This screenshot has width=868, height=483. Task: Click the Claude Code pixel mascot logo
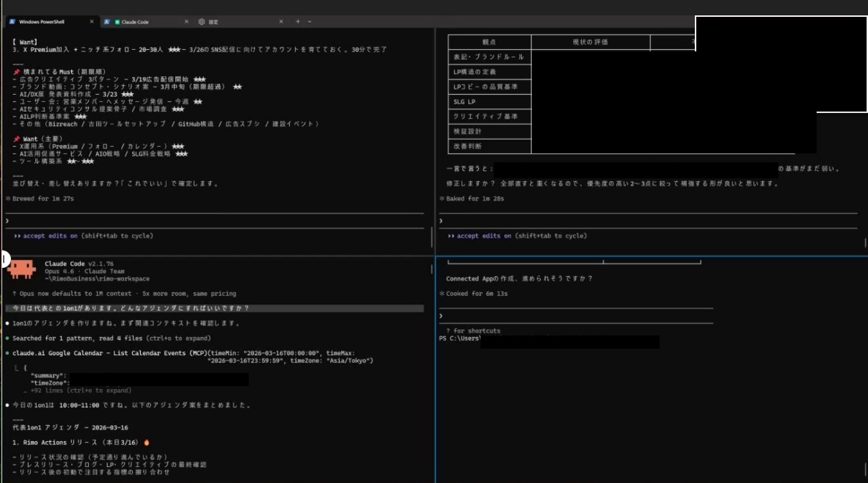(x=22, y=269)
